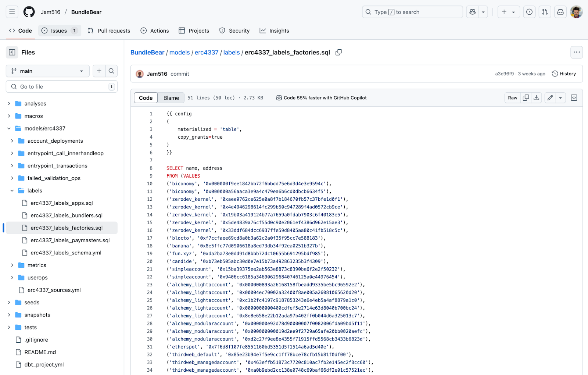Image resolution: width=588 pixels, height=375 pixels.
Task: Open the Copilot chat icon
Action: (473, 12)
